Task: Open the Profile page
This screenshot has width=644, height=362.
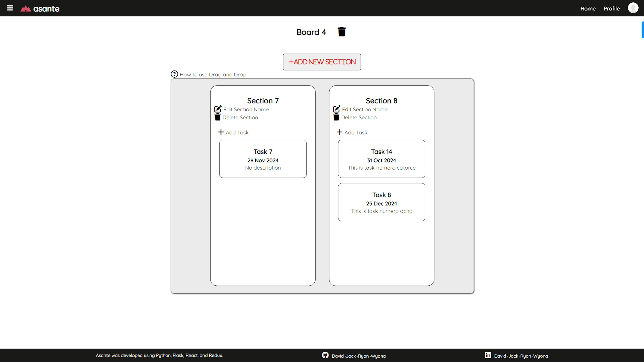Action: click(x=611, y=9)
